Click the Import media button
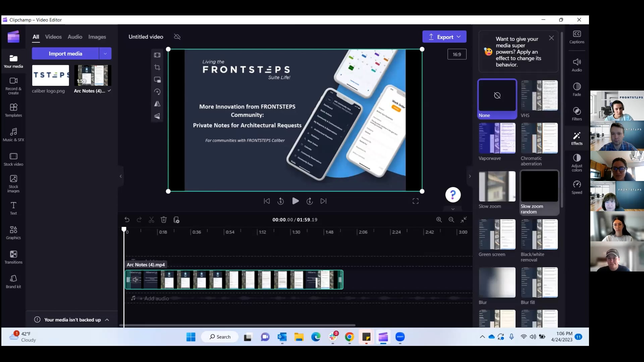This screenshot has width=644, height=362. coord(66,53)
